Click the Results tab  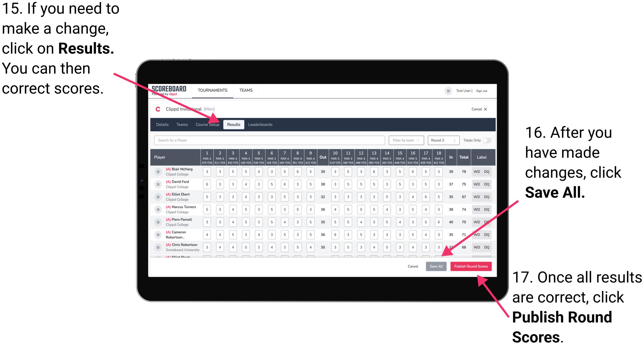(234, 124)
